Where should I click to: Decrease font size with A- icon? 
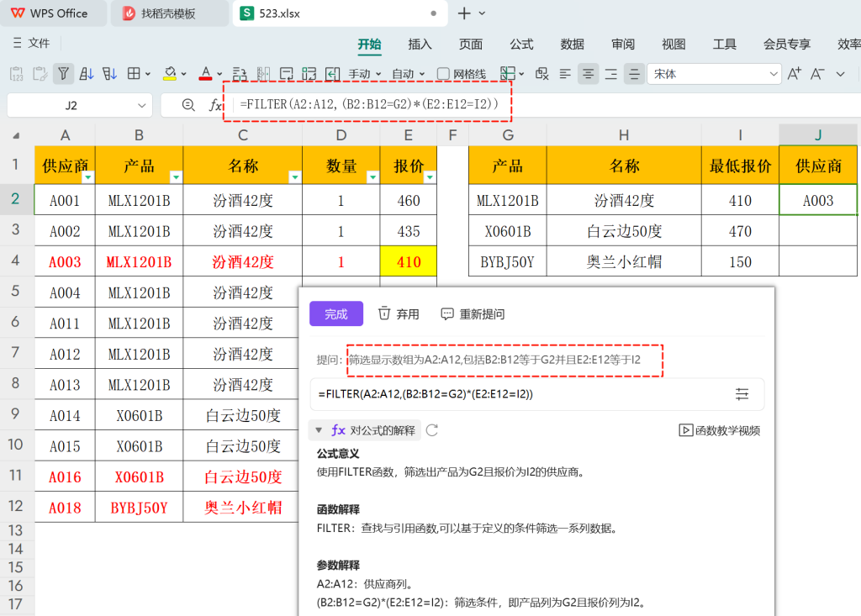817,74
